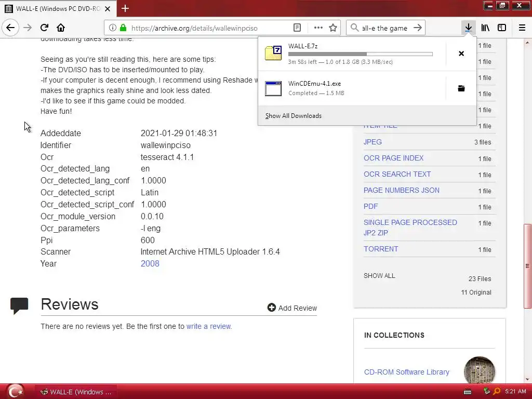Viewport: 532px width, 399px height.
Task: Click the WALL-E.7z archive file icon
Action: point(273,53)
